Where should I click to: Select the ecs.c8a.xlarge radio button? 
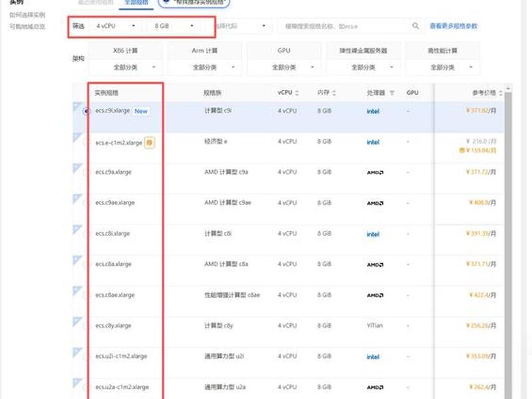[86, 264]
